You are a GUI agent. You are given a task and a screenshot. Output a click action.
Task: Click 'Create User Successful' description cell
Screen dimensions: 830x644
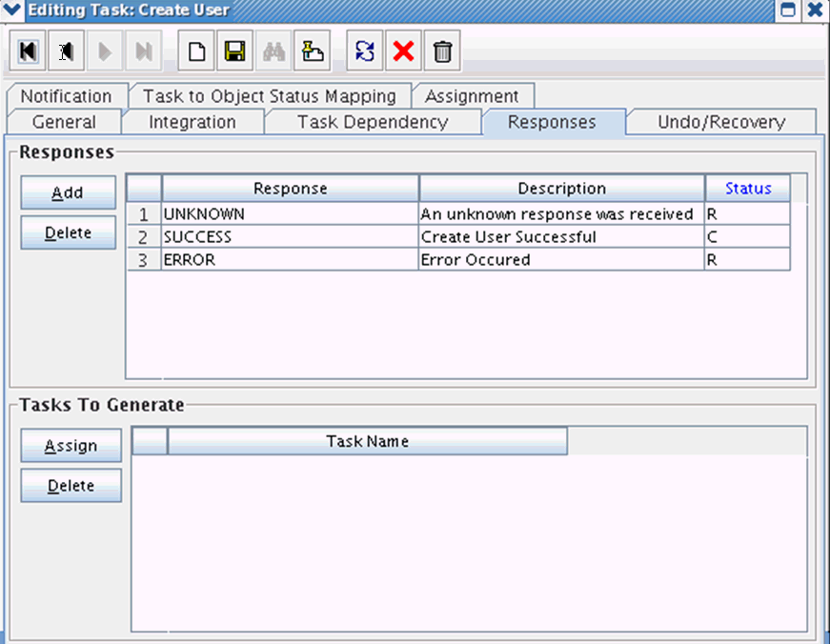[x=561, y=237]
